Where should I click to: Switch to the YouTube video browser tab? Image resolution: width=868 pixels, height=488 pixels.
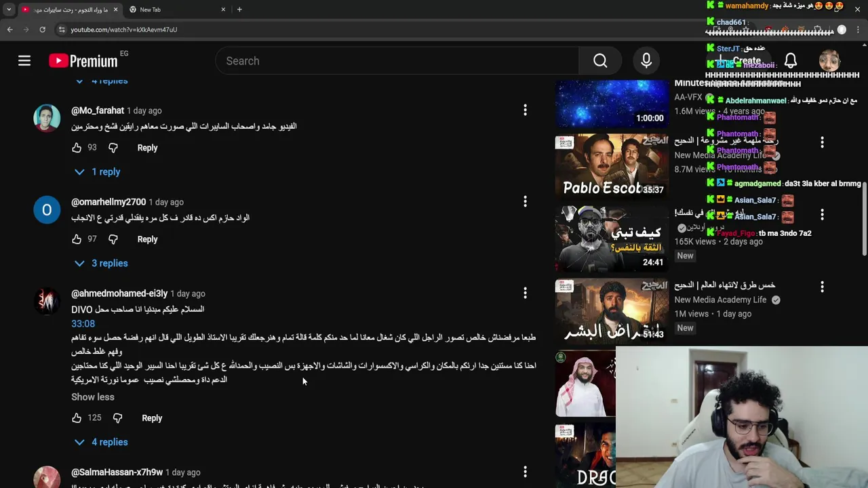point(70,9)
